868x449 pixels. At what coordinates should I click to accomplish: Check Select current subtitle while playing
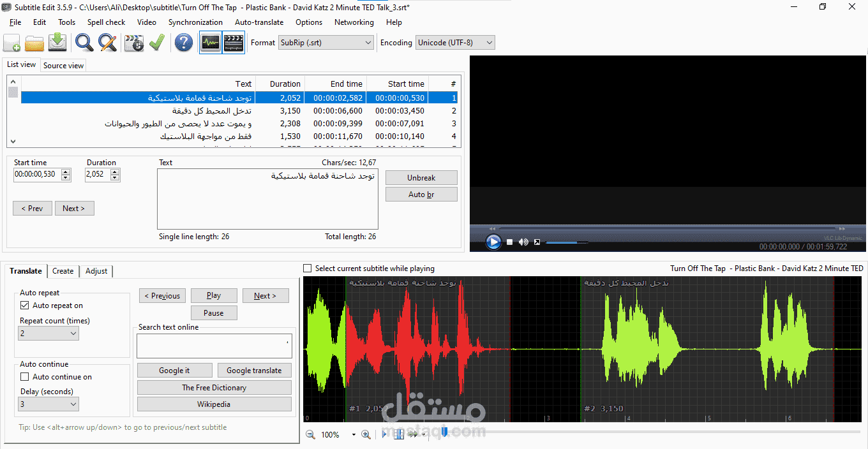(x=308, y=269)
